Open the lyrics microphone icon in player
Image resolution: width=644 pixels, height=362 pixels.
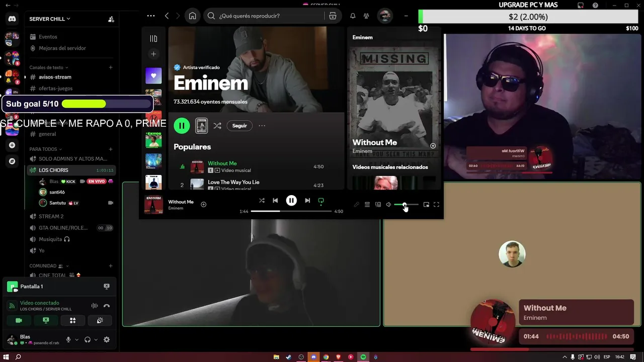(356, 205)
